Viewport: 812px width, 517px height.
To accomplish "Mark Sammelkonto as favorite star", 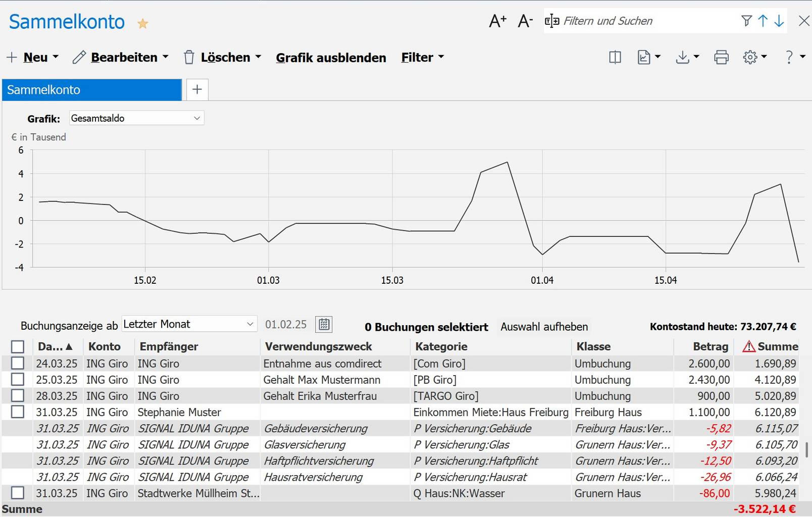I will 143,23.
